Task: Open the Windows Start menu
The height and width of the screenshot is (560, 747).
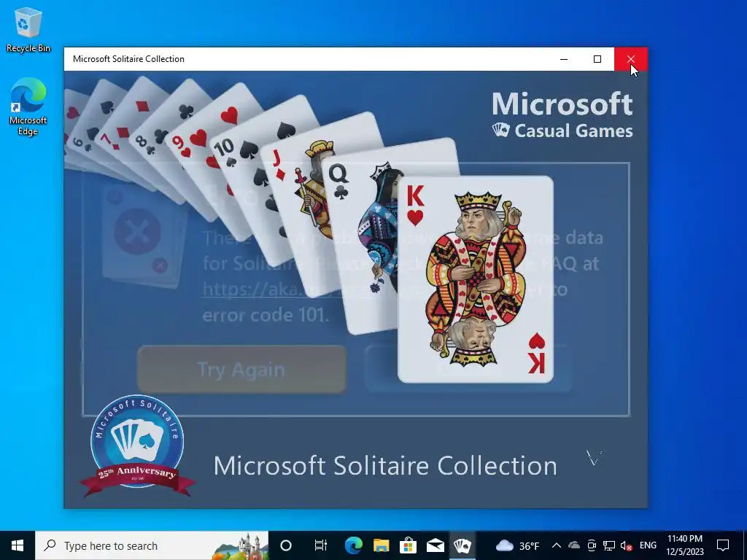Action: (x=18, y=545)
